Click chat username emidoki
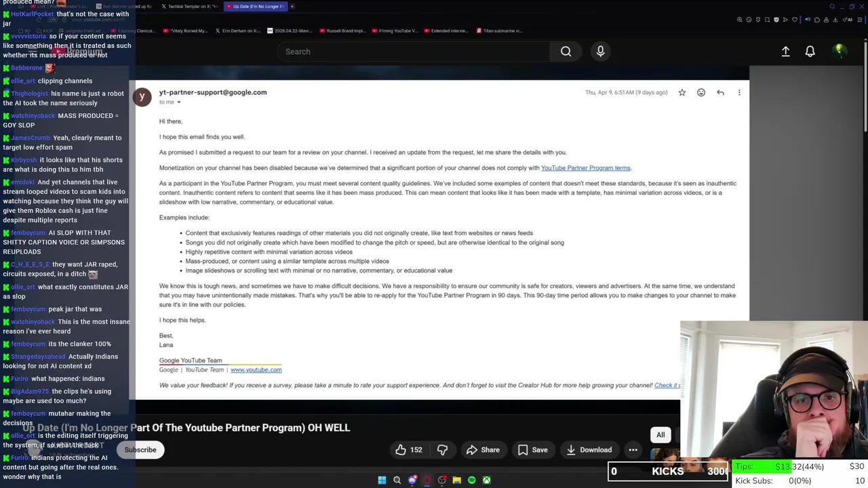The image size is (868, 488). pyautogui.click(x=22, y=182)
